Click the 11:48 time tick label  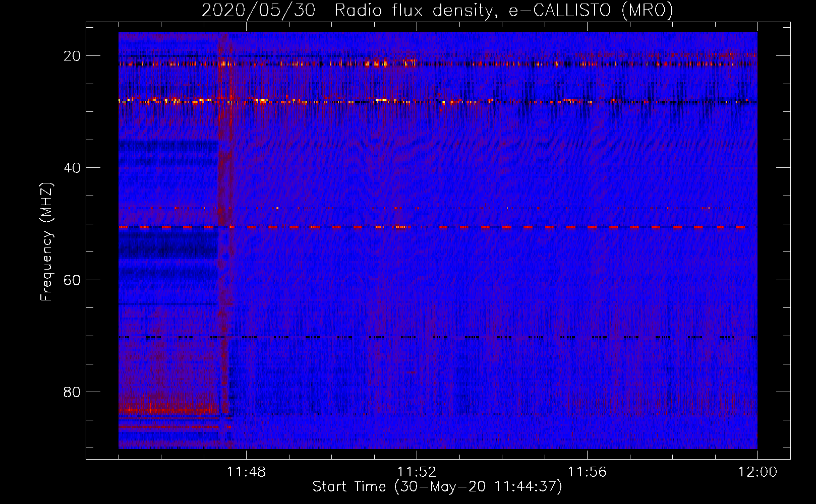click(x=246, y=472)
